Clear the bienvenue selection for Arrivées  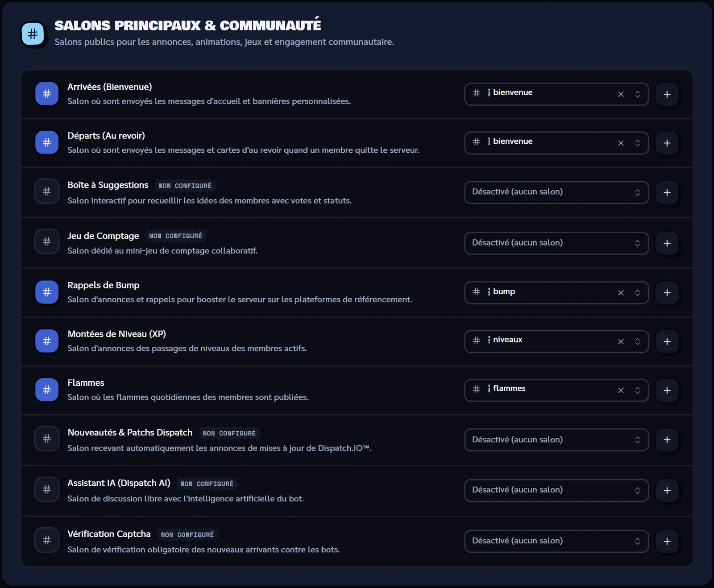pos(621,94)
